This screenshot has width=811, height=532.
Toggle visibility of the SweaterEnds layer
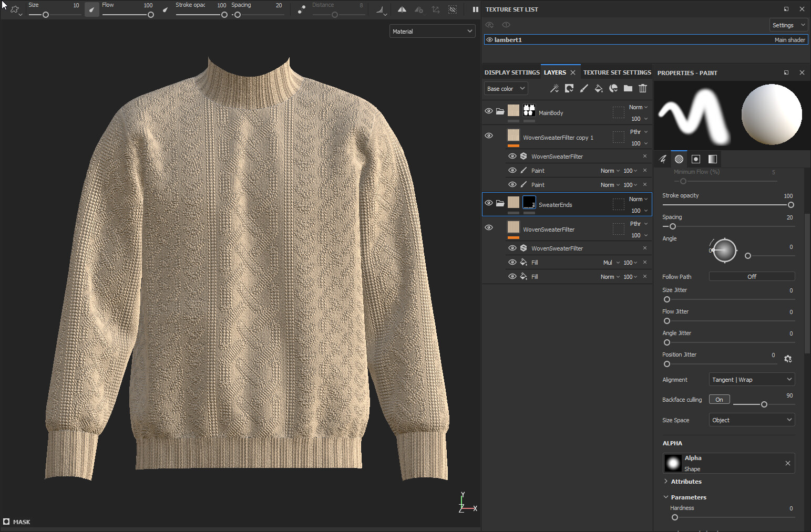pos(489,203)
